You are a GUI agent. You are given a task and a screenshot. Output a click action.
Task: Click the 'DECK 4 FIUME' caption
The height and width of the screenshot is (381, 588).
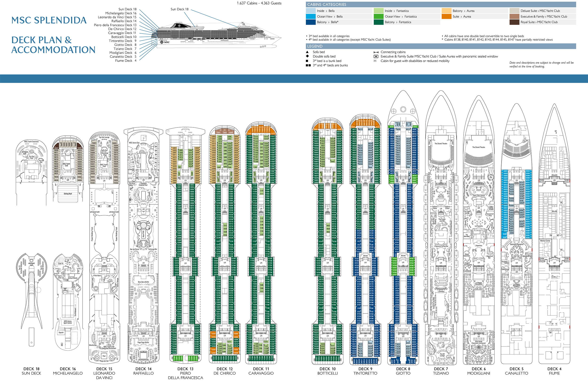[554, 371]
